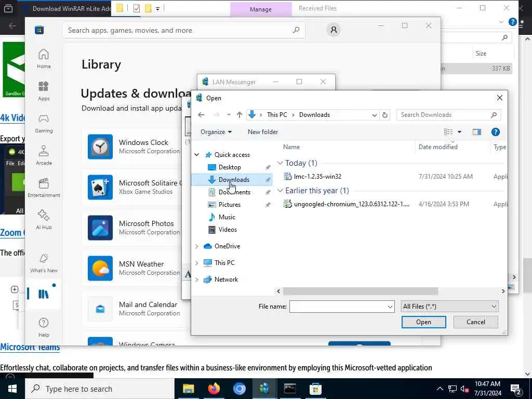Screen dimensions: 532x399
Task: Open the file type filter dropdown
Action: coord(449,307)
